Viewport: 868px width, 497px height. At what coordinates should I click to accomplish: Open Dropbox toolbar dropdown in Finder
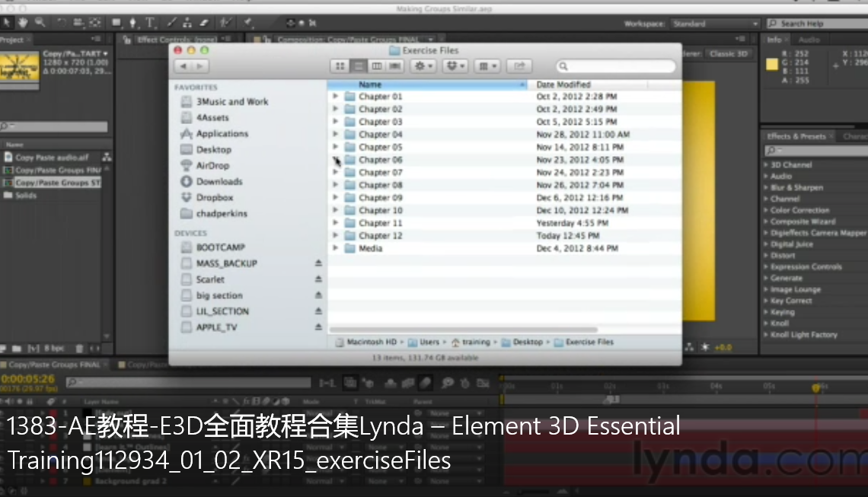tap(455, 66)
